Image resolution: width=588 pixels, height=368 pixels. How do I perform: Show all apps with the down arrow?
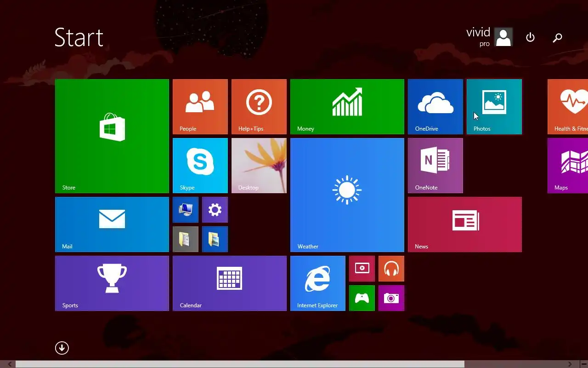(62, 348)
